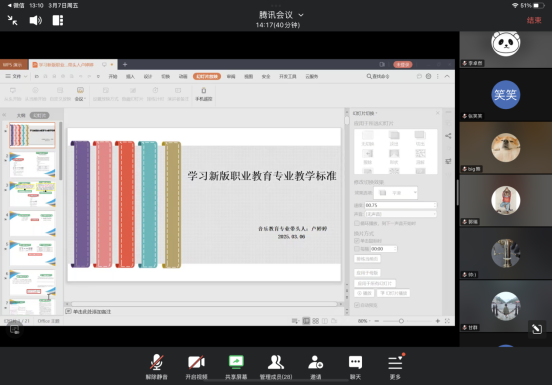Viewport: 552px width, 386px height.
Task: Open 管理成员 participants list
Action: (x=276, y=367)
